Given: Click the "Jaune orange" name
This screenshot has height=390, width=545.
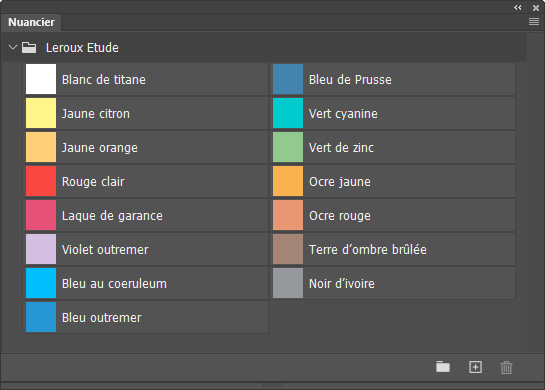Looking at the screenshot, I should (100, 148).
